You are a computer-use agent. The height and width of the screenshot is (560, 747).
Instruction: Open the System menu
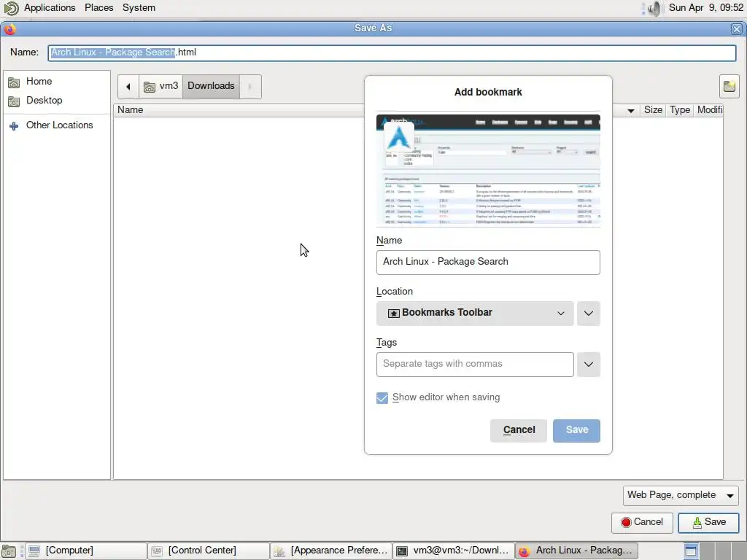click(139, 7)
